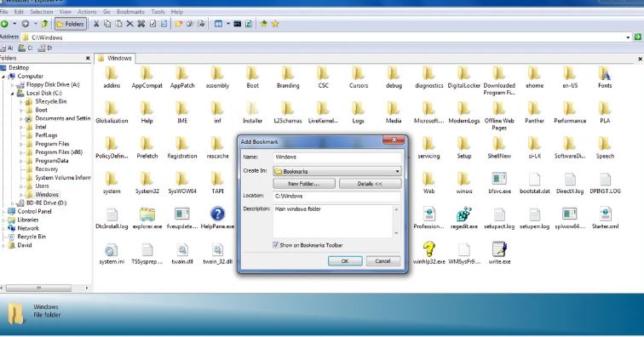Open the Selection menu
The image size is (644, 337).
pyautogui.click(x=42, y=12)
